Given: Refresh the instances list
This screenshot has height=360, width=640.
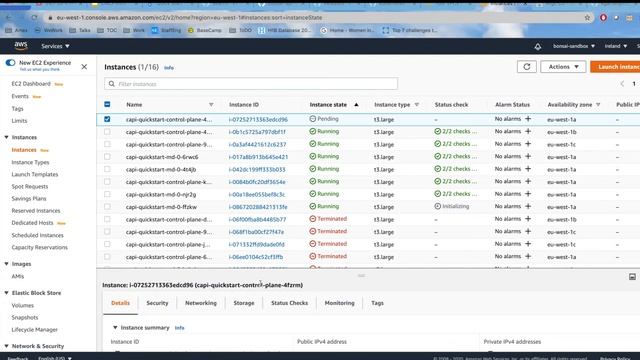Looking at the screenshot, I should tap(527, 67).
